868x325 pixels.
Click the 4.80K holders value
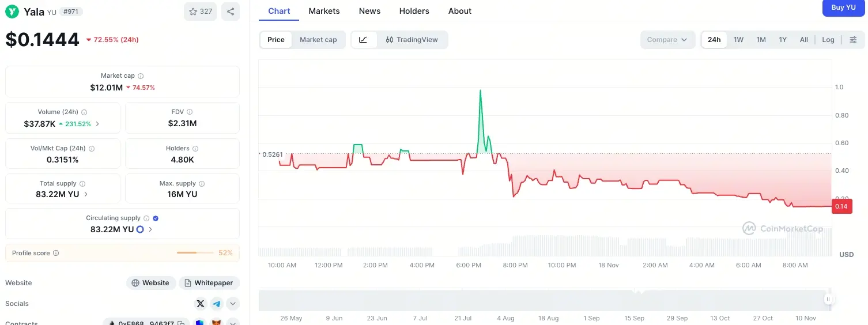coord(182,160)
